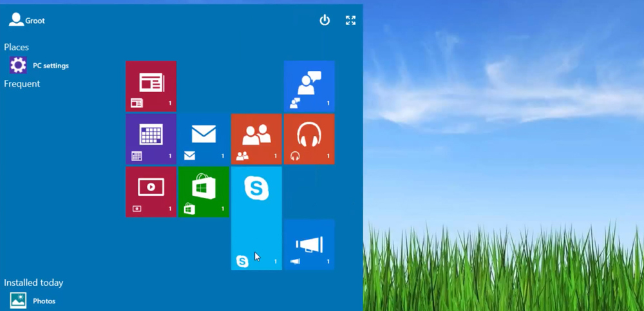Click the PC settings gear icon
Screen dimensions: 644x311
point(18,65)
